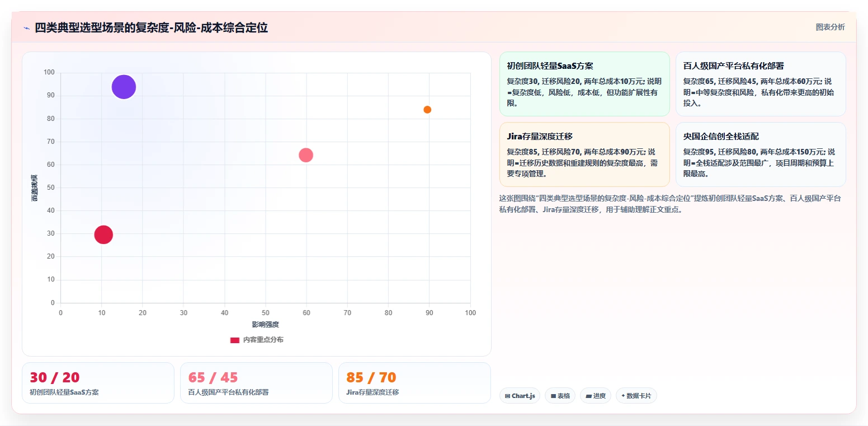Click the 65 / 45 stat card
The width and height of the screenshot is (868, 426).
click(256, 383)
